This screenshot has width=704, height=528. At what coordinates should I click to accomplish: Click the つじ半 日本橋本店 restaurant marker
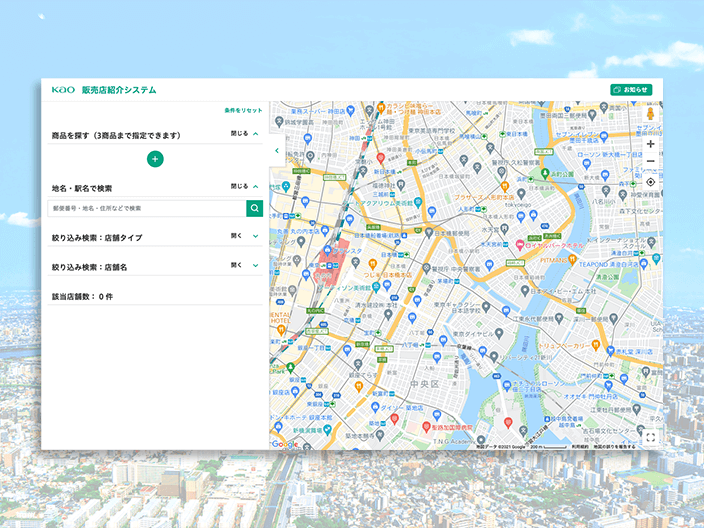(x=372, y=264)
